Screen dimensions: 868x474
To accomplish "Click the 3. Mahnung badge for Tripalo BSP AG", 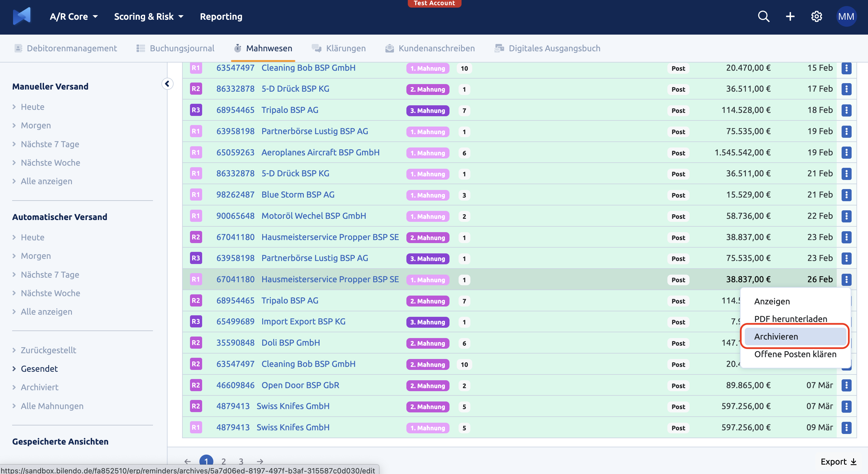I will tap(428, 110).
